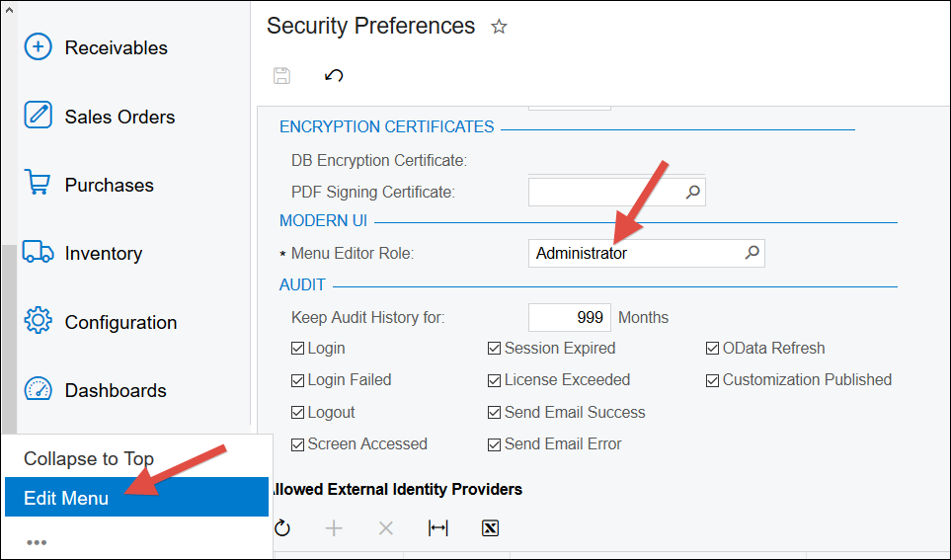The image size is (951, 560).
Task: Select Edit Menu from the popup
Action: tap(136, 498)
